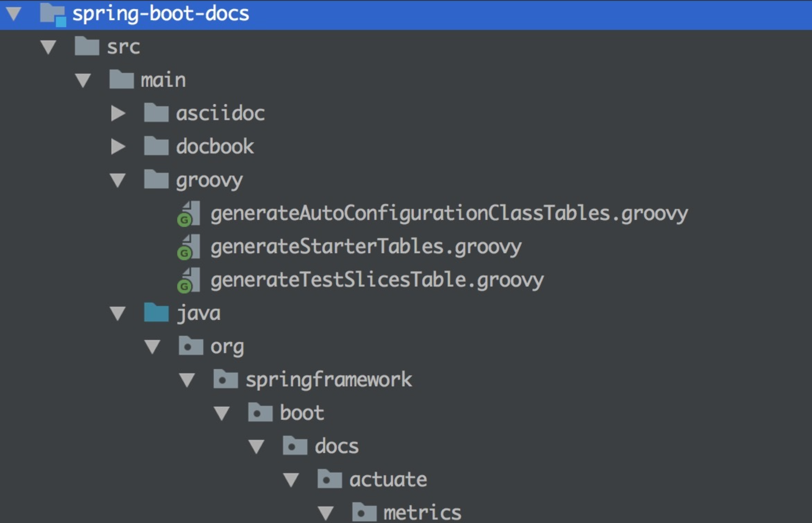Expand the asciidoc folder
This screenshot has height=523, width=812.
point(119,113)
